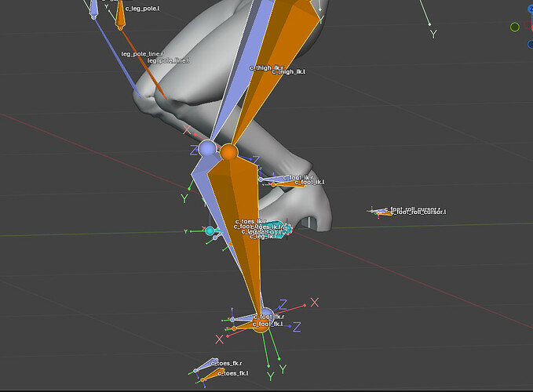
Task: Select the orange c_leg_pole.l bone
Action: (x=120, y=15)
